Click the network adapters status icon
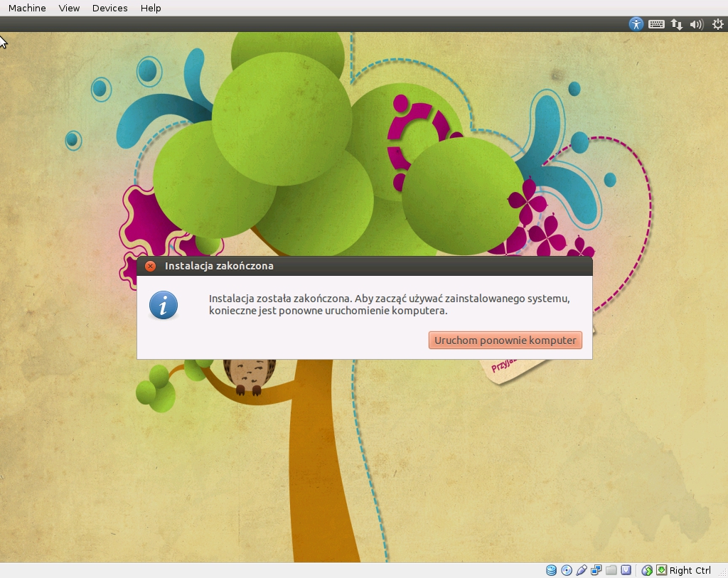 tap(596, 570)
